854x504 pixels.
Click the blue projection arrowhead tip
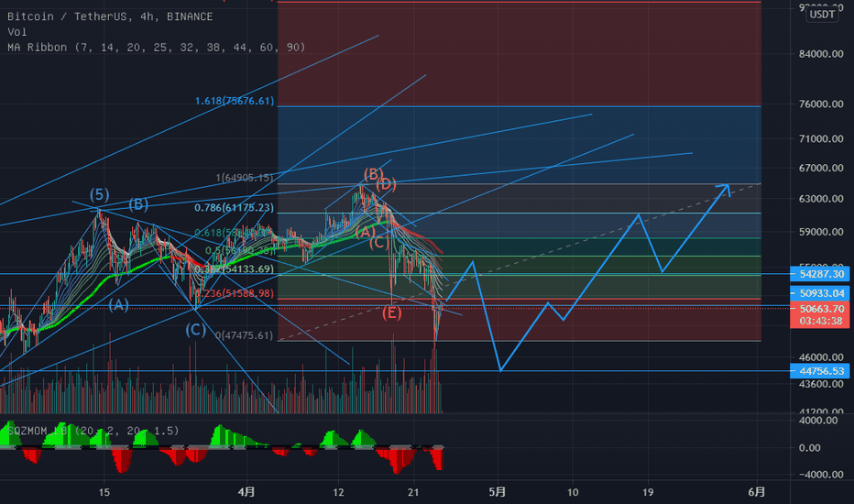coord(728,186)
